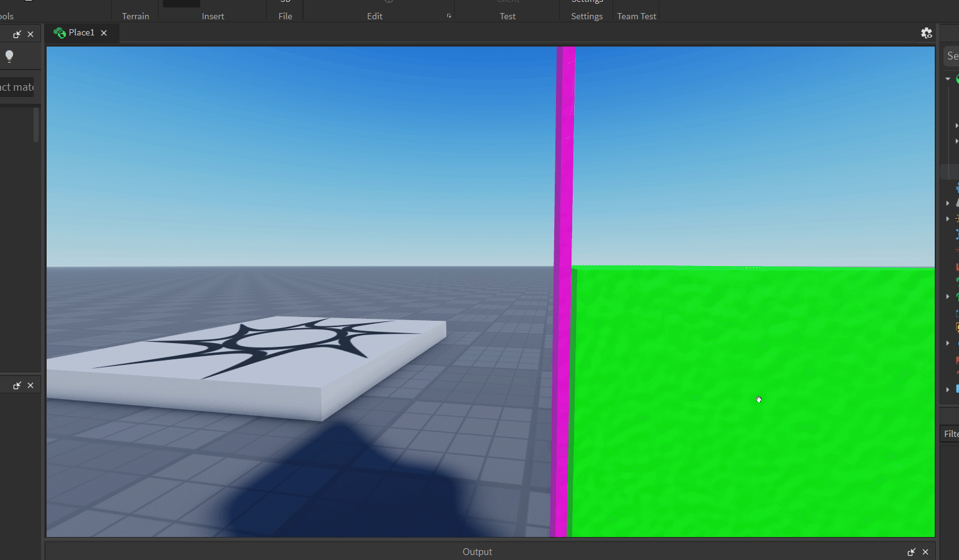
Task: Focus the material search field in the left panel
Action: 17,87
